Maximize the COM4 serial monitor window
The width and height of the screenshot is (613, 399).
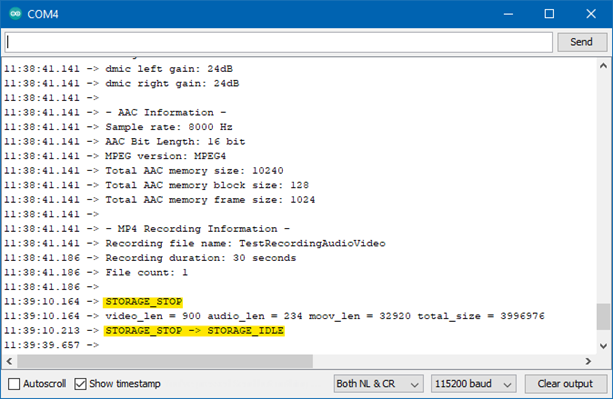click(x=549, y=14)
